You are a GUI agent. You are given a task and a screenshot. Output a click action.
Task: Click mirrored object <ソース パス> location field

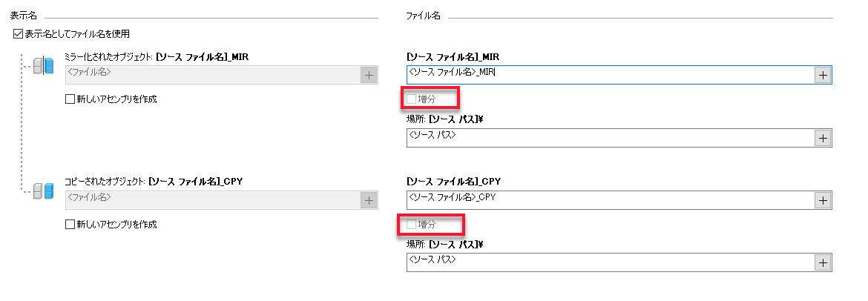pos(610,138)
